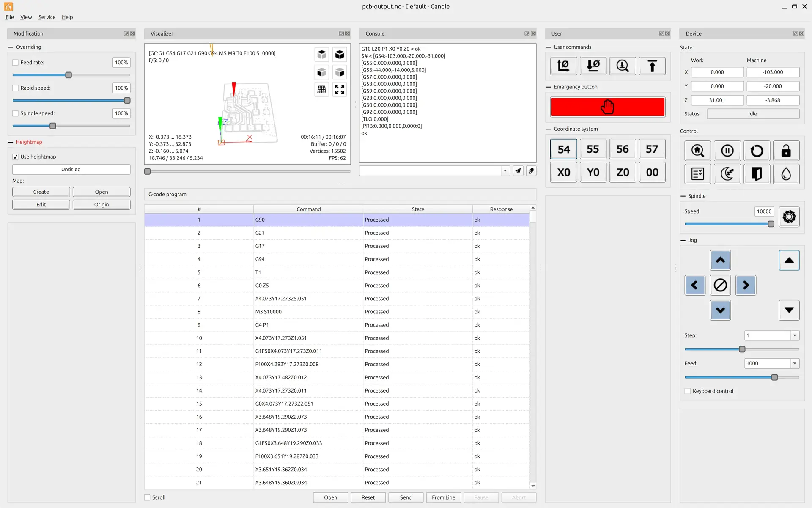Stop jogging with the center circle icon
The height and width of the screenshot is (508, 812).
[x=720, y=285]
